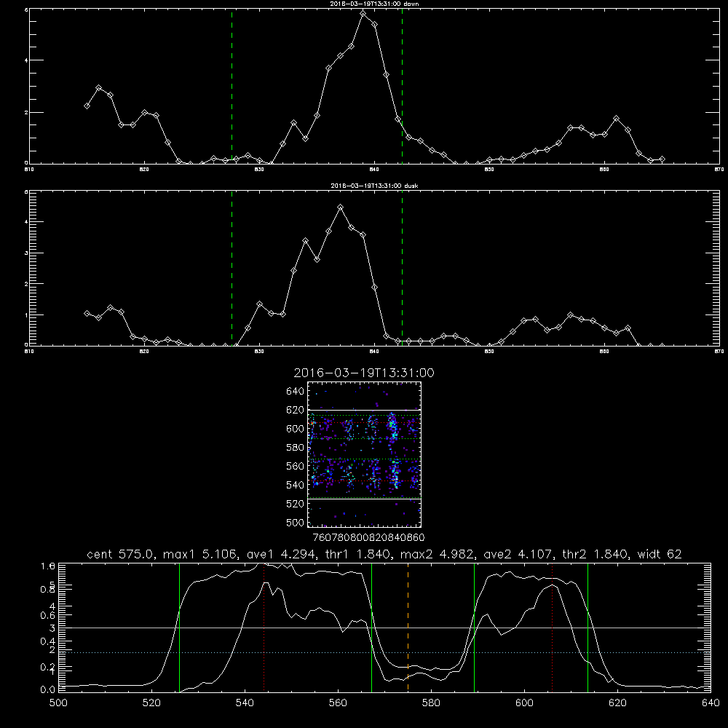The width and height of the screenshot is (728, 728).
Task: Click the green vertical line near 614 in bottom plot
Action: click(587, 628)
